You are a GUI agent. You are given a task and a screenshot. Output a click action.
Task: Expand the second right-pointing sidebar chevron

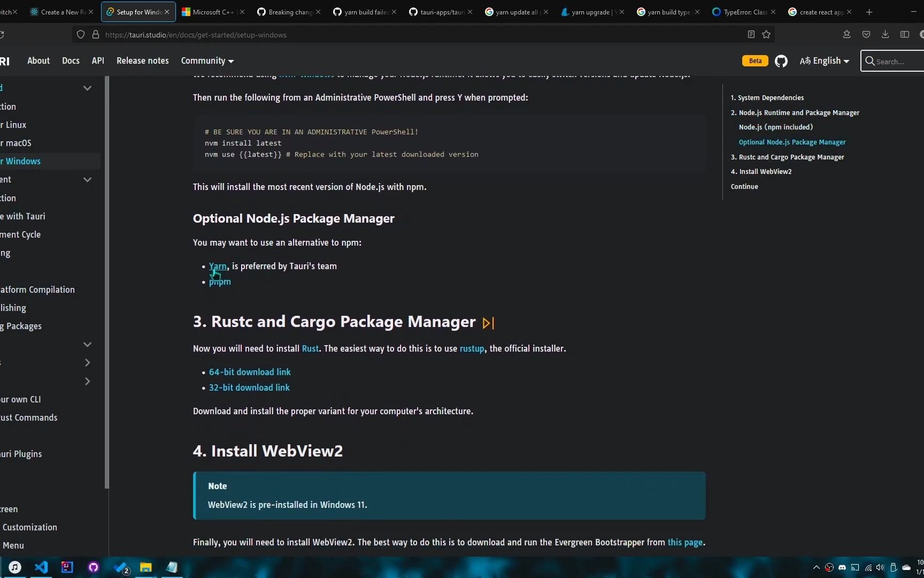click(x=87, y=382)
